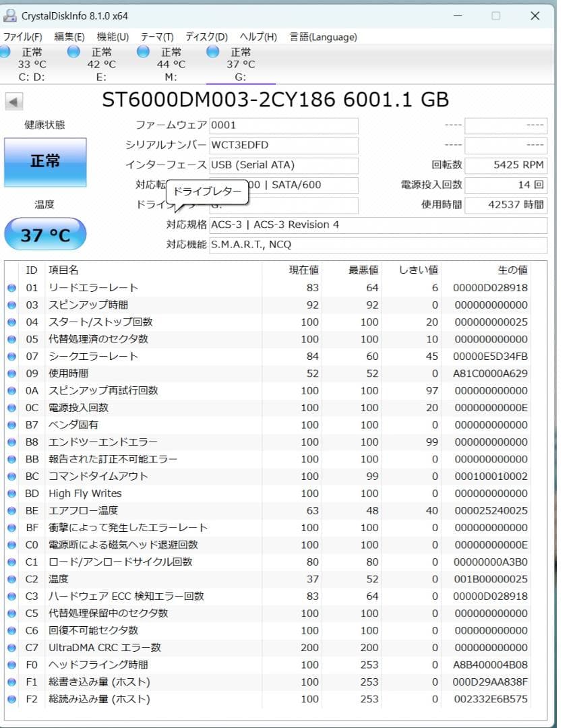Click the シリアルナンバー field showing WCT3EDFD

tap(283, 146)
